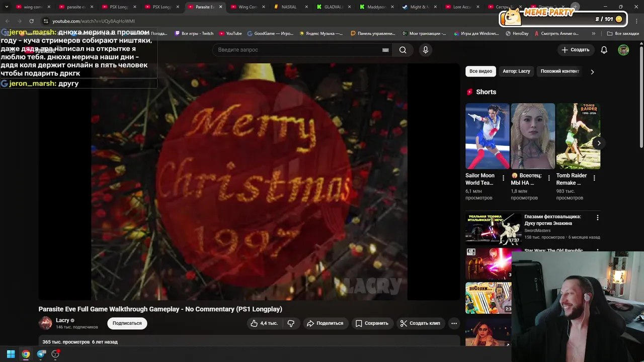
Task: Show next filter chips with arrow
Action: (x=592, y=72)
